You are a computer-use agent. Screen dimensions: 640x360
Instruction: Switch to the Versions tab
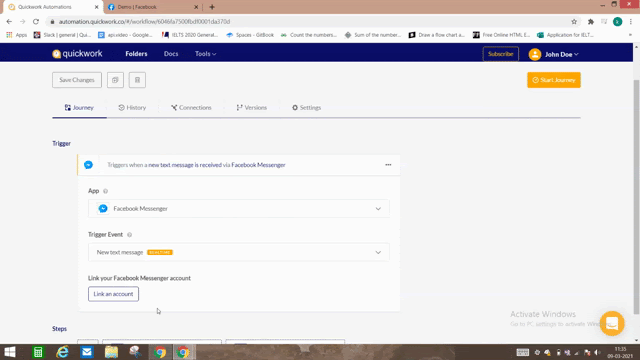pyautogui.click(x=251, y=108)
